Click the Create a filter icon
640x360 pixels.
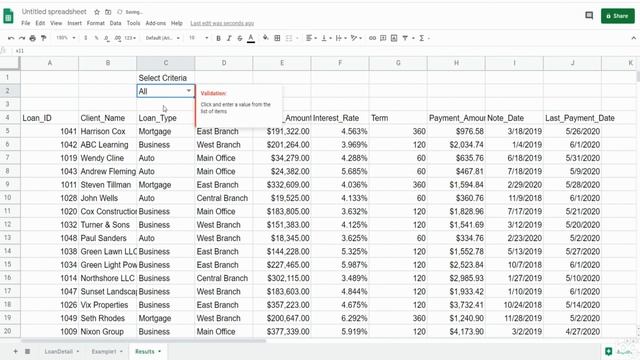(405, 38)
